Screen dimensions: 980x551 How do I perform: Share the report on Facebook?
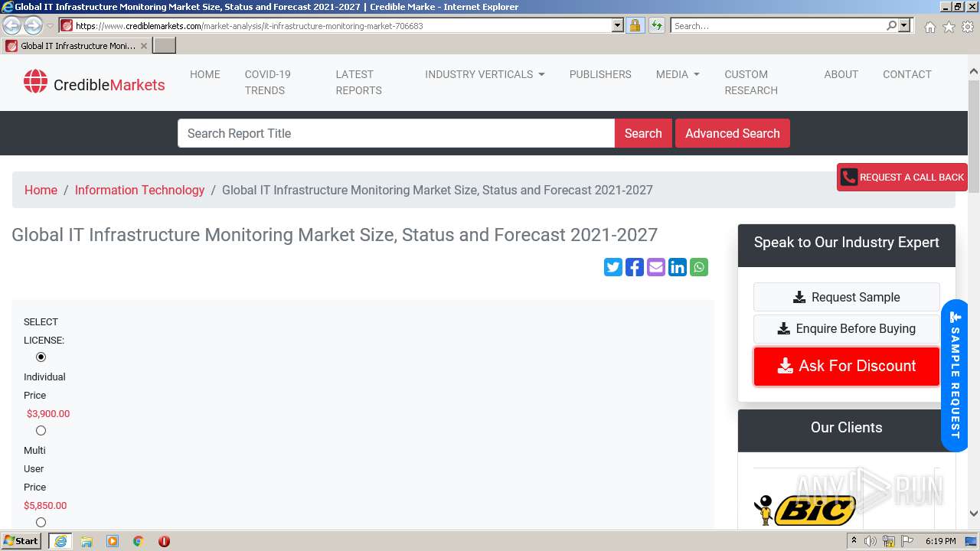(635, 267)
